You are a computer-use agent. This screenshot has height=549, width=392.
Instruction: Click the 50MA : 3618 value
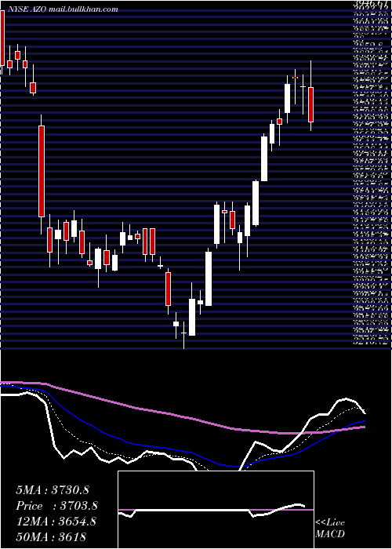[51, 536]
